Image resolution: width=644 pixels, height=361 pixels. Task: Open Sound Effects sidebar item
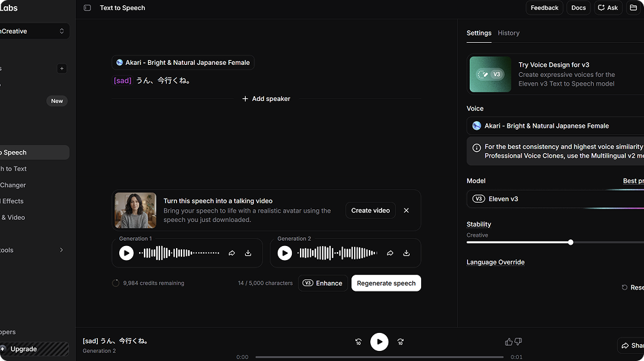click(x=35, y=201)
